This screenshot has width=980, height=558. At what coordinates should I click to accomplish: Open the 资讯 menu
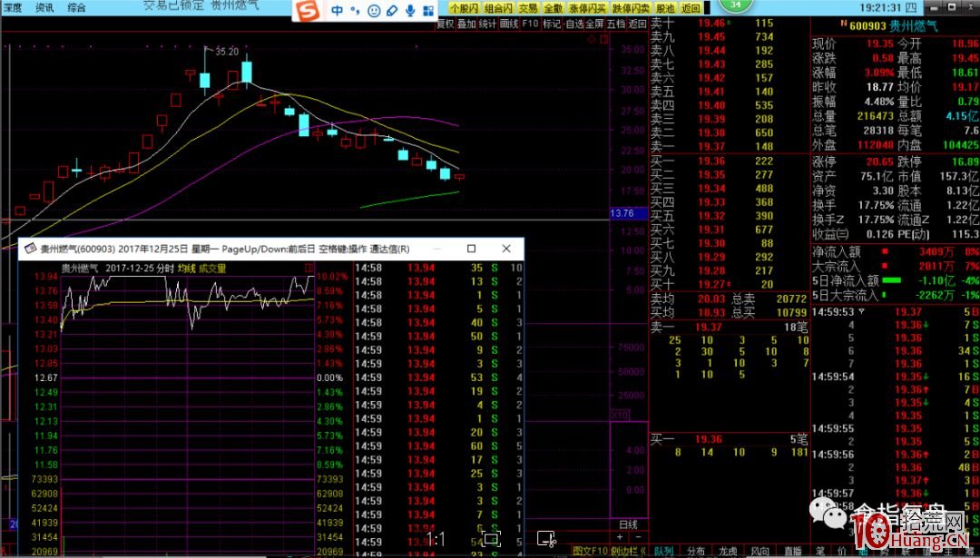[x=44, y=7]
